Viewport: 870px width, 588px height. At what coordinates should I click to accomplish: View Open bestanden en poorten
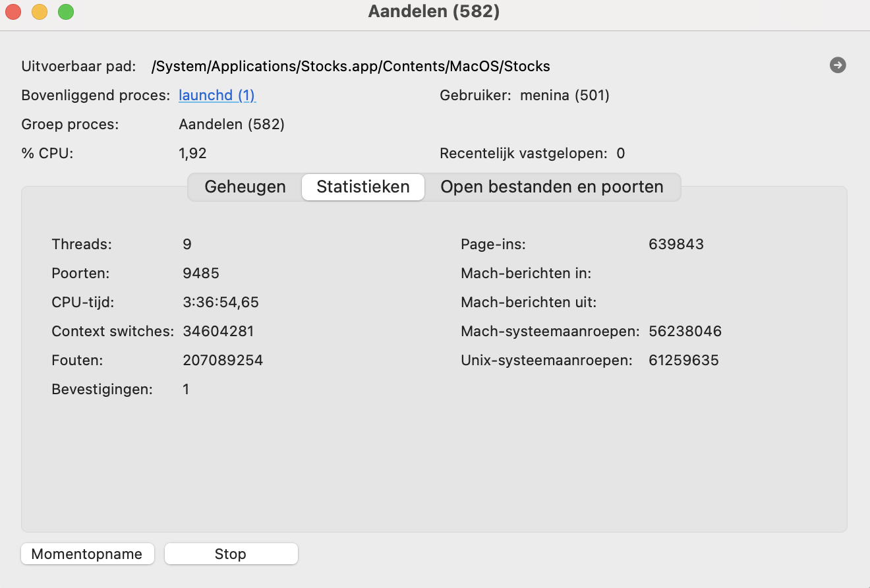[552, 187]
